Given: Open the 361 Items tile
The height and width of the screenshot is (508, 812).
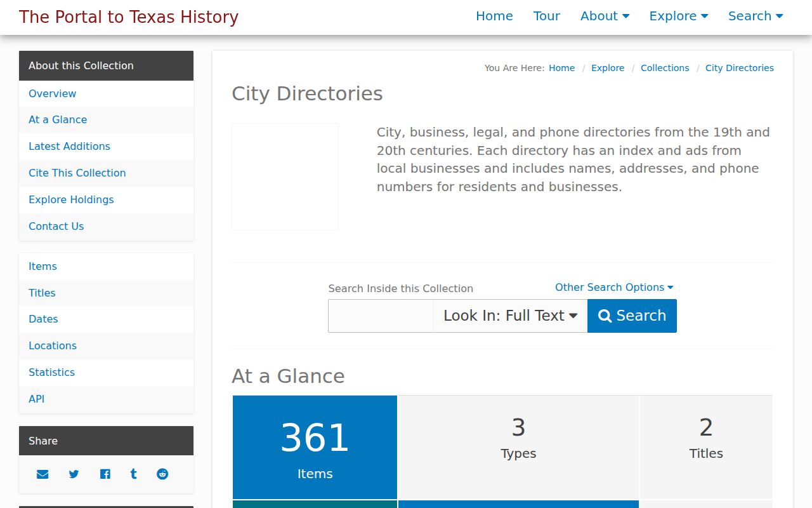Looking at the screenshot, I should [x=315, y=447].
